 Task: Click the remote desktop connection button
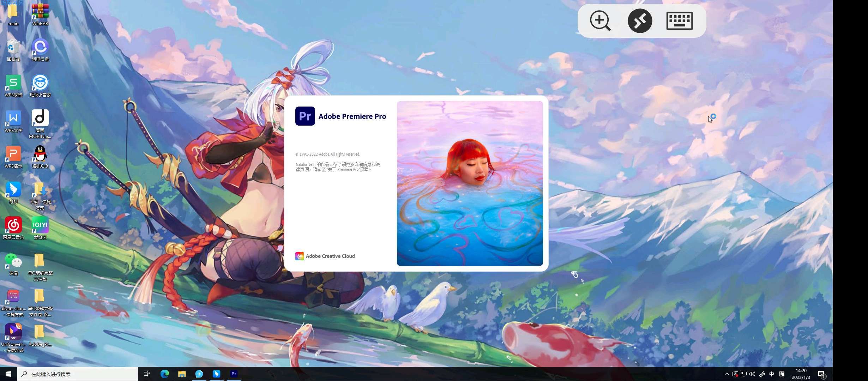tap(640, 21)
